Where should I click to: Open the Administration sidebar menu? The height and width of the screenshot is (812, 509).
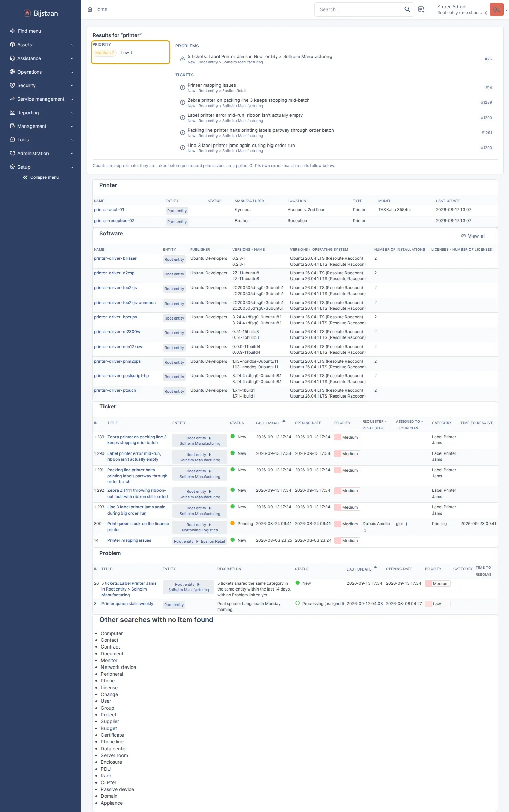(41, 153)
